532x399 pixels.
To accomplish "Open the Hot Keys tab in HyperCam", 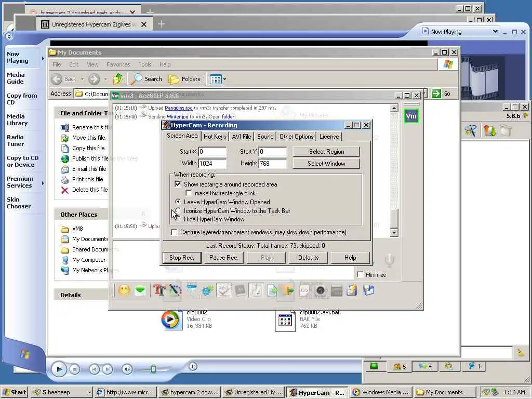I will pos(215,137).
